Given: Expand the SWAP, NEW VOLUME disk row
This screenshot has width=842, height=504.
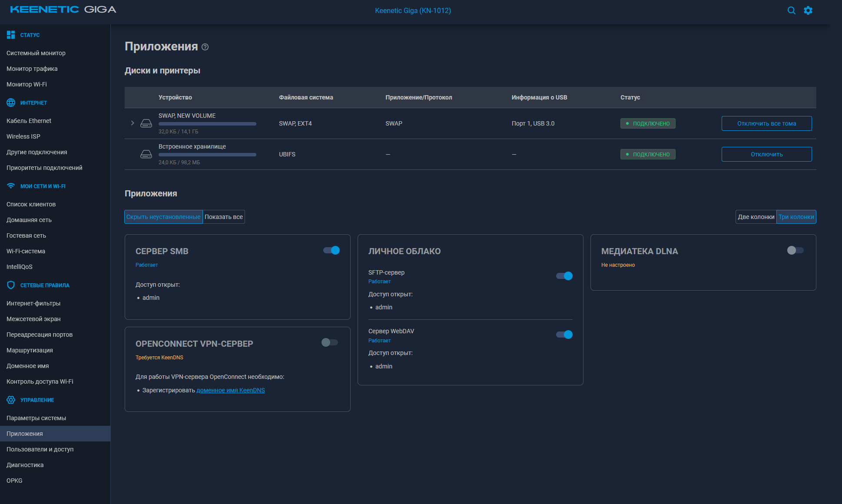Looking at the screenshot, I should coord(133,123).
